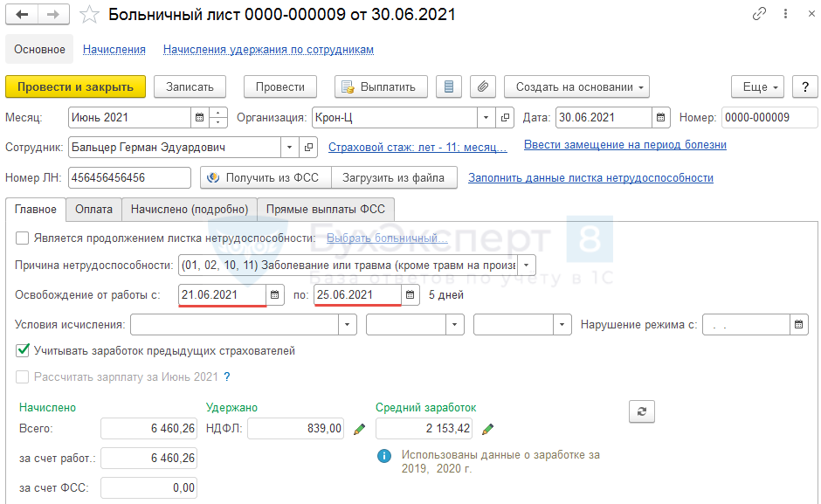Open the three-dot window menu
This screenshot has height=504, width=821.
[x=785, y=14]
